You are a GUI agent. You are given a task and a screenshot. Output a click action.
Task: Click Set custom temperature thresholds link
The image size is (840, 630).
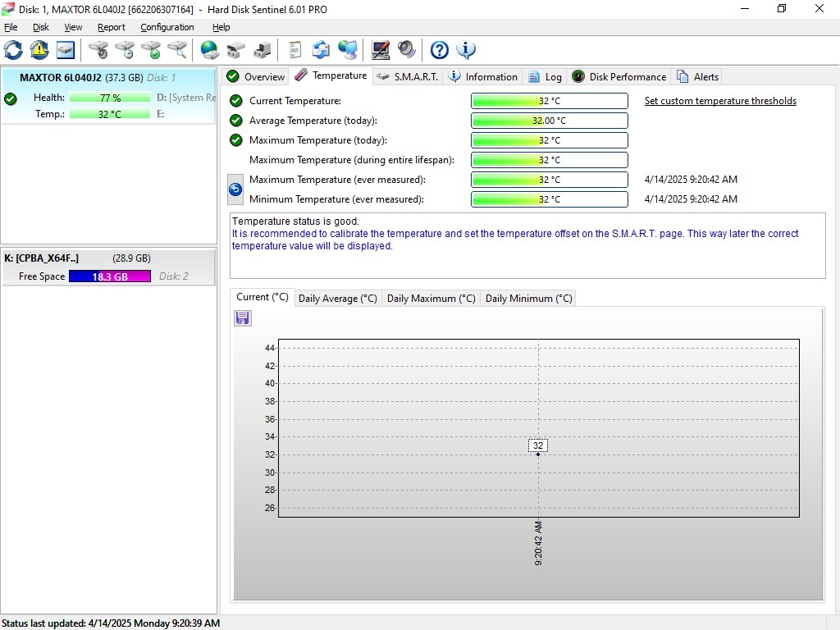tap(720, 101)
